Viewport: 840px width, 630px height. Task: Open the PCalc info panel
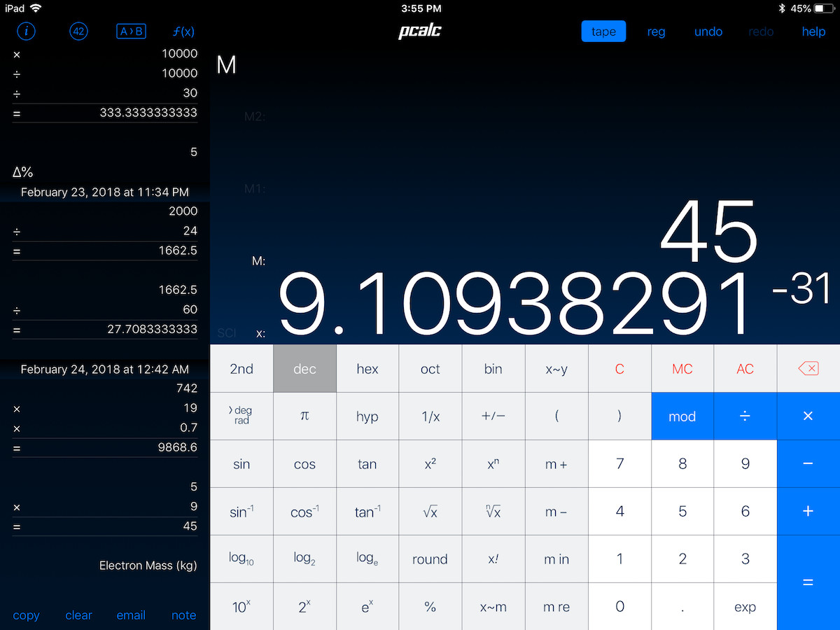26,31
